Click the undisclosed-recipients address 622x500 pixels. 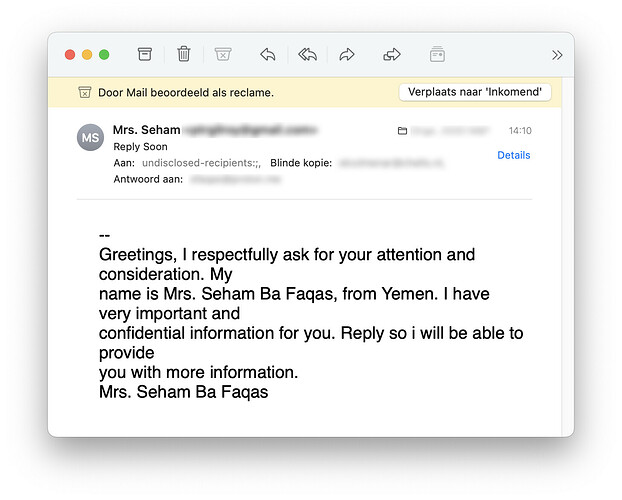(x=202, y=163)
